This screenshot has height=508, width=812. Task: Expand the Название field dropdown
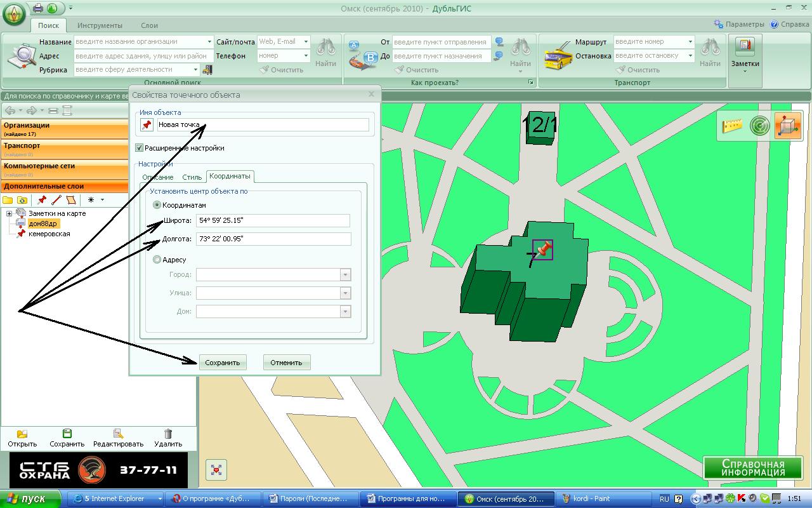coord(210,41)
